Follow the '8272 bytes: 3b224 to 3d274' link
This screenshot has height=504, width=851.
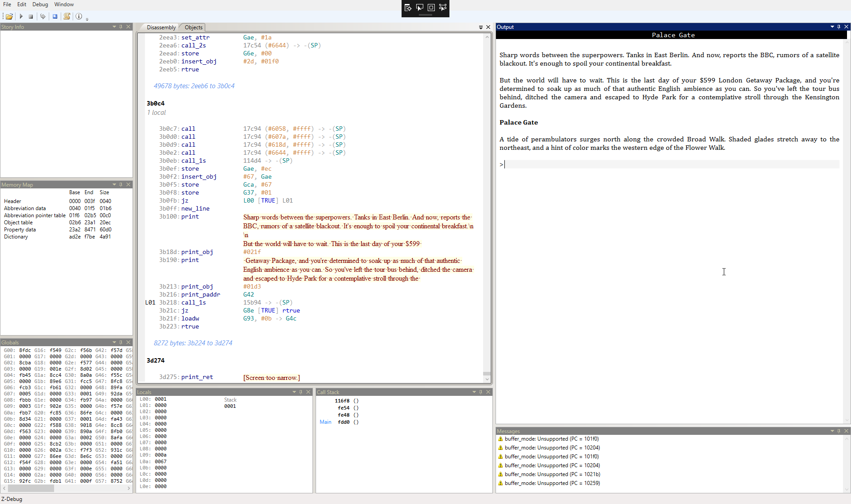(193, 343)
